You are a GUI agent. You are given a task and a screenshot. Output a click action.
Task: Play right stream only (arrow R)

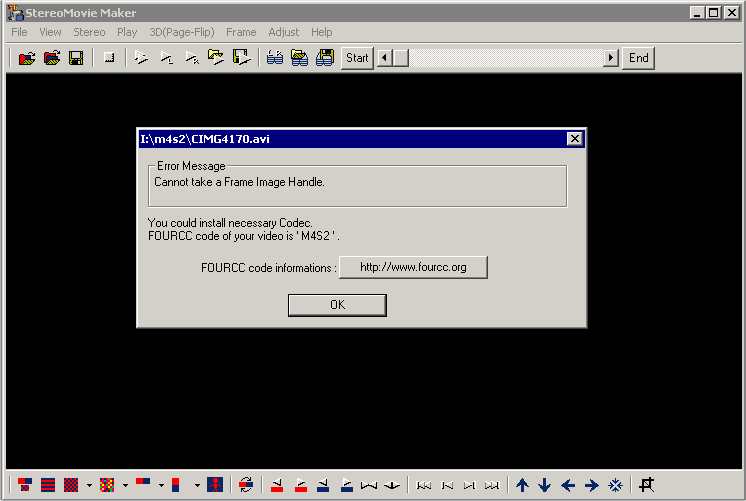pyautogui.click(x=191, y=58)
